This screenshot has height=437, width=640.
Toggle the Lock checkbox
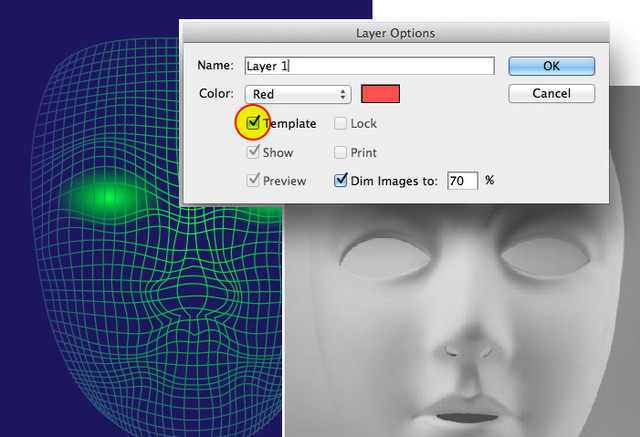(341, 124)
